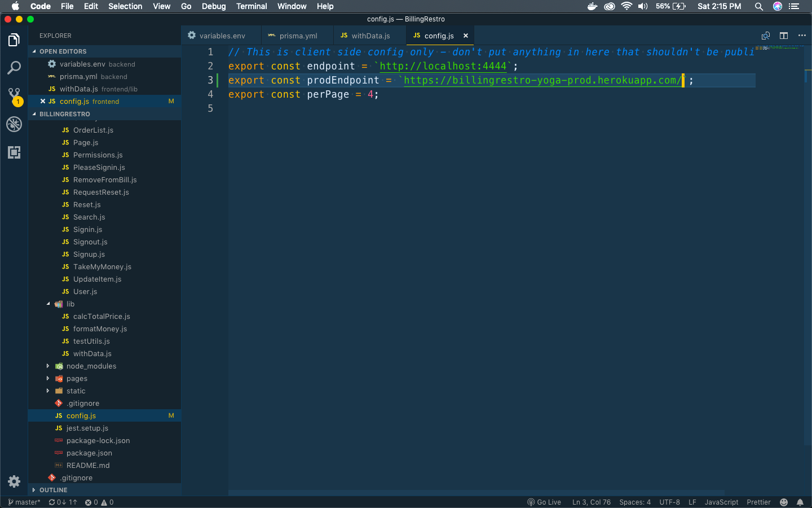Open macOS Spotlight search icon
This screenshot has height=508, width=812.
click(x=759, y=6)
